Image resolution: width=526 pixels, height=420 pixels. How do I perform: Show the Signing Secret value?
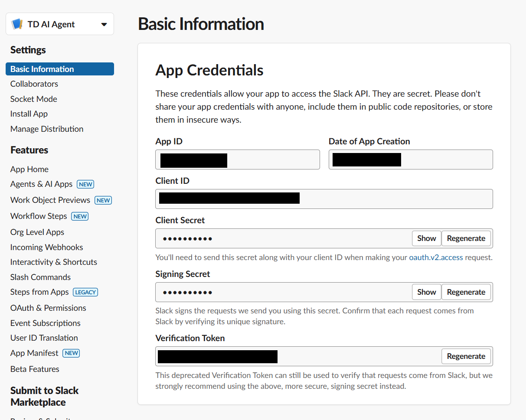click(427, 292)
